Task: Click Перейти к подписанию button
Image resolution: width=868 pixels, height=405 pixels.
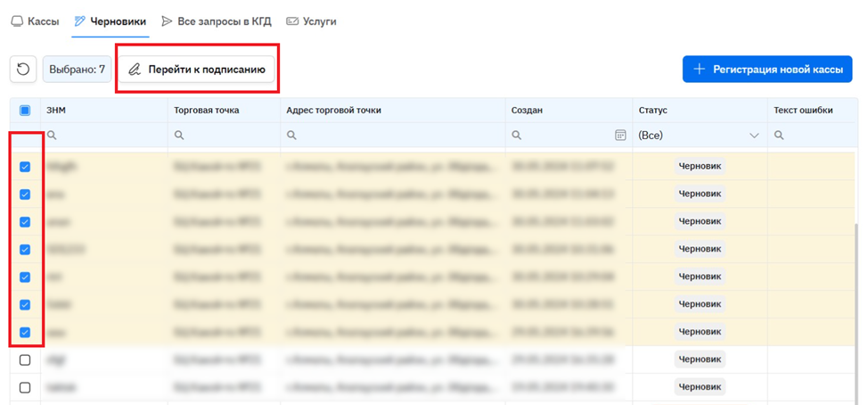Action: point(197,70)
